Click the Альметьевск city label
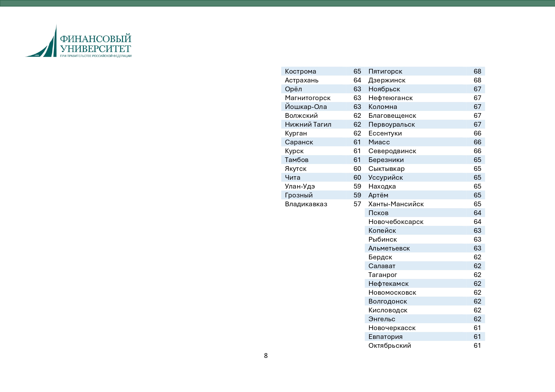 (x=389, y=248)
